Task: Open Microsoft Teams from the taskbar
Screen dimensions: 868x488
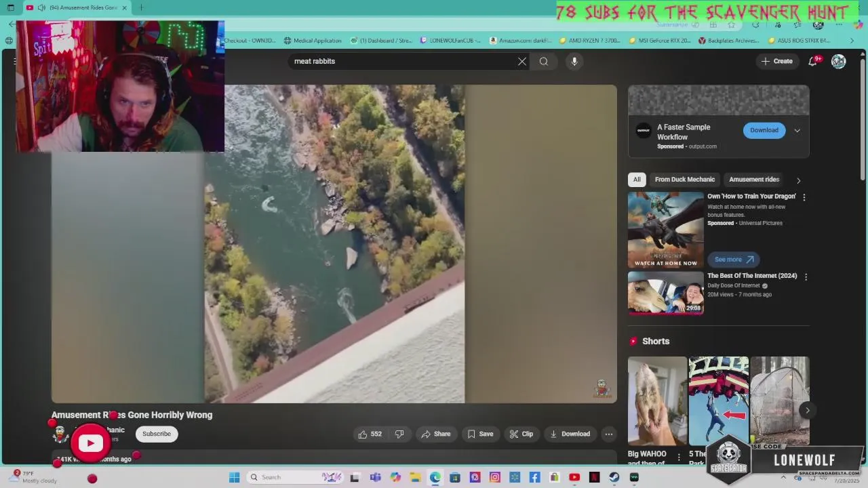Action: point(375,477)
